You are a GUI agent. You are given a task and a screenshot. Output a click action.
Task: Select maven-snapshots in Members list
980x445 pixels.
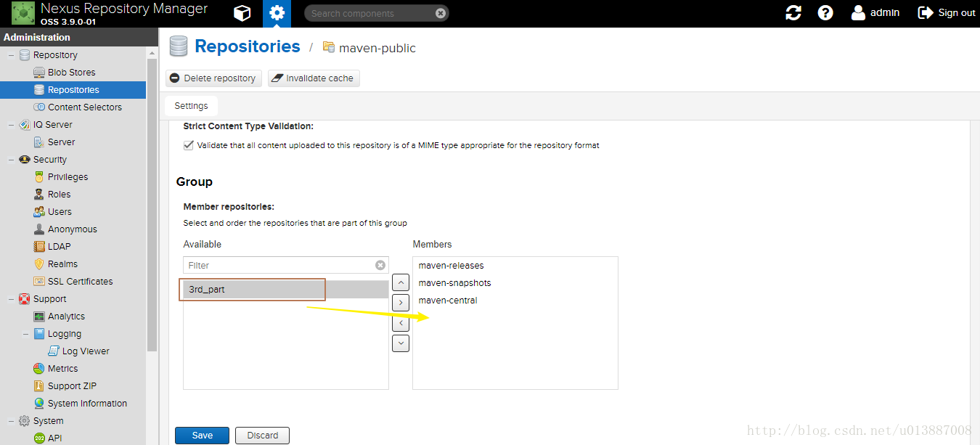(515, 282)
